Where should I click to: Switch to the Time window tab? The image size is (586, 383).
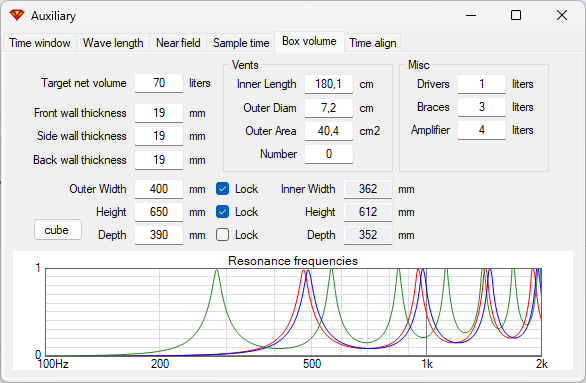(40, 43)
